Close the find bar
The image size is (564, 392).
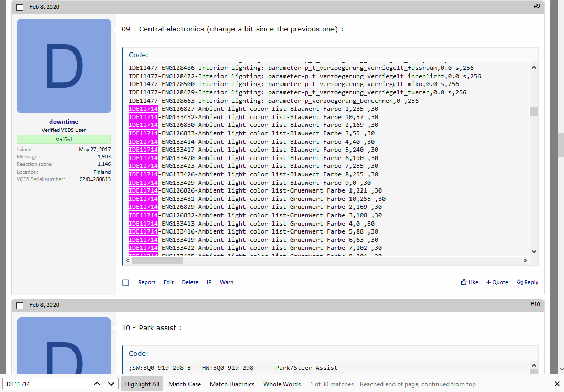(x=557, y=384)
